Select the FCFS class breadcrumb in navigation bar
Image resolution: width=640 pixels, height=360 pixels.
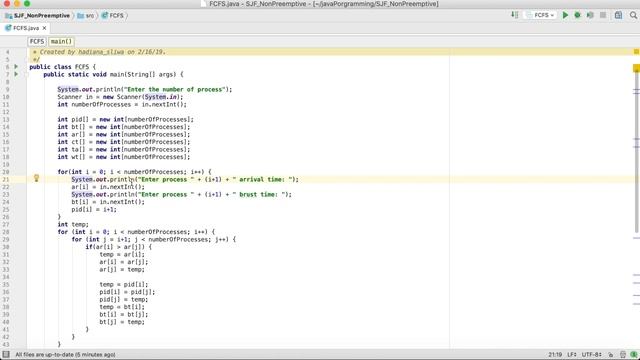click(x=113, y=16)
